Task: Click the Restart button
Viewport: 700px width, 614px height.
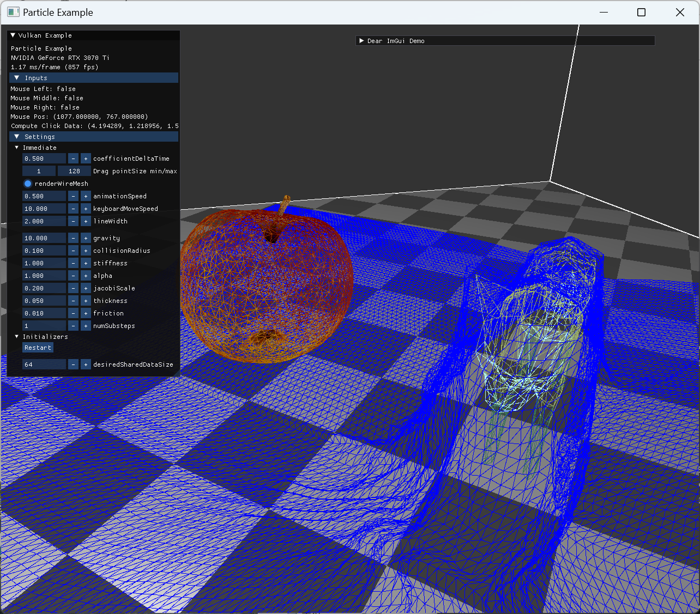Action: pyautogui.click(x=38, y=348)
